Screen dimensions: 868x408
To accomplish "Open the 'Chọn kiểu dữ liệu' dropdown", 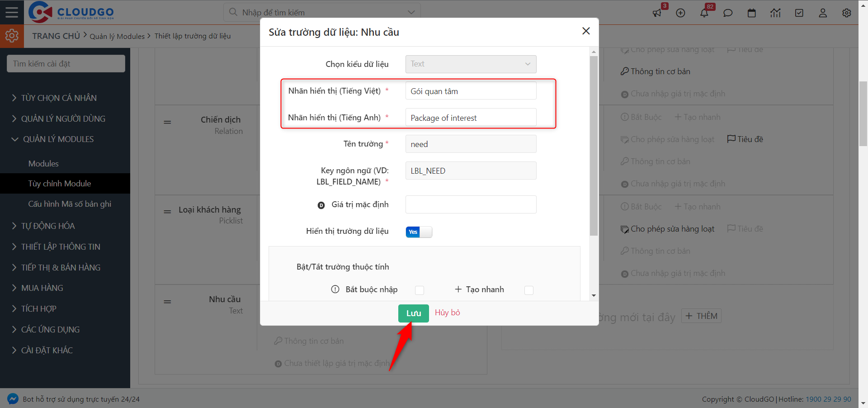I will click(x=471, y=64).
